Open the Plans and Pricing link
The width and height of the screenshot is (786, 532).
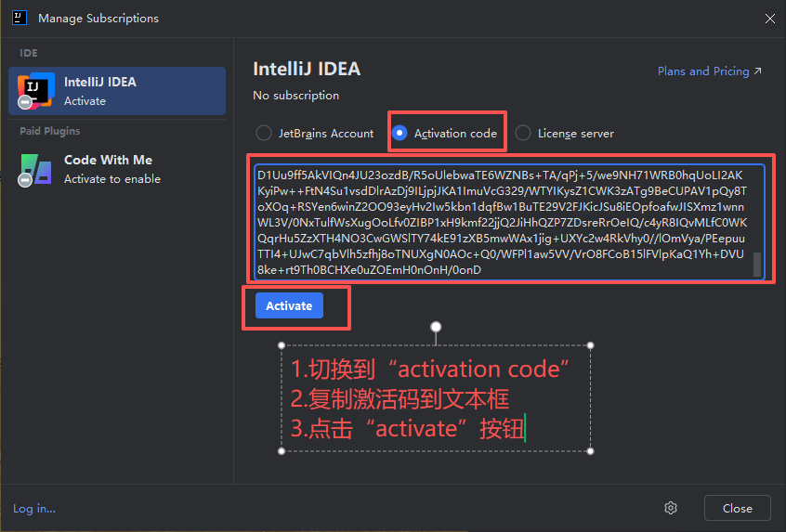coord(702,71)
